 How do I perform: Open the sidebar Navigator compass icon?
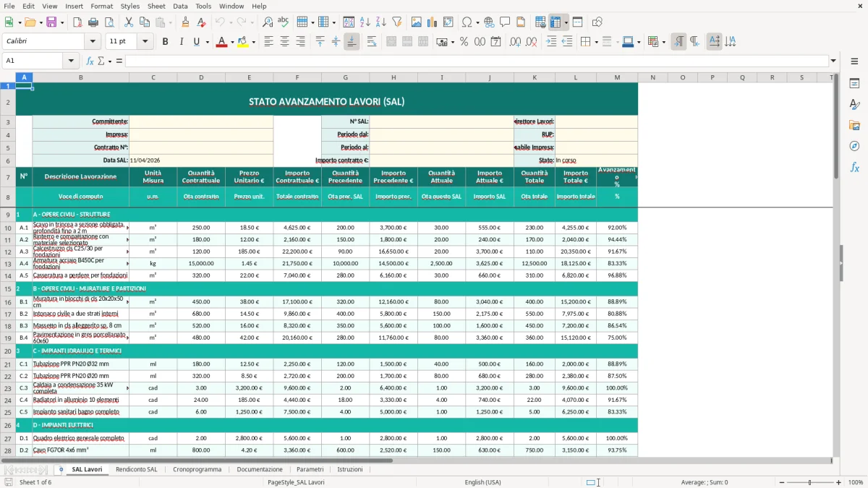[x=854, y=147]
